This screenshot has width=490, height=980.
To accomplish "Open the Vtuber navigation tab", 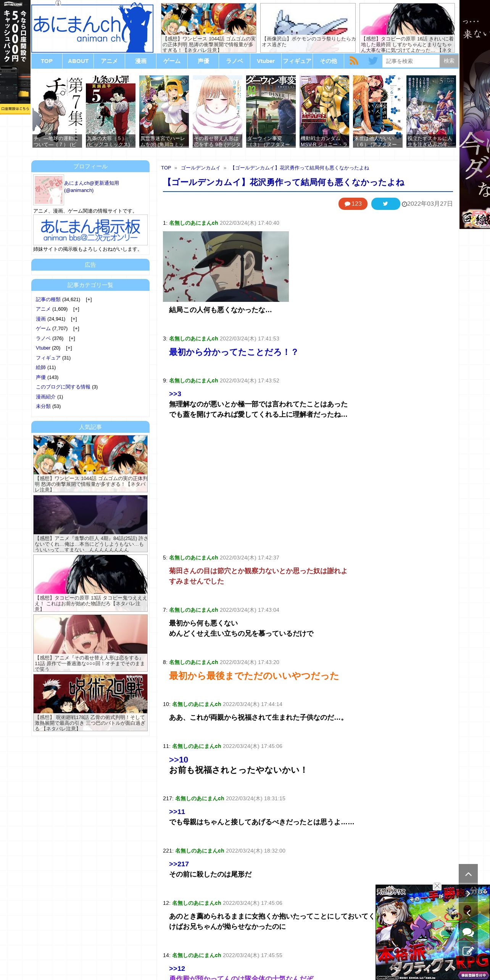I will pyautogui.click(x=266, y=61).
